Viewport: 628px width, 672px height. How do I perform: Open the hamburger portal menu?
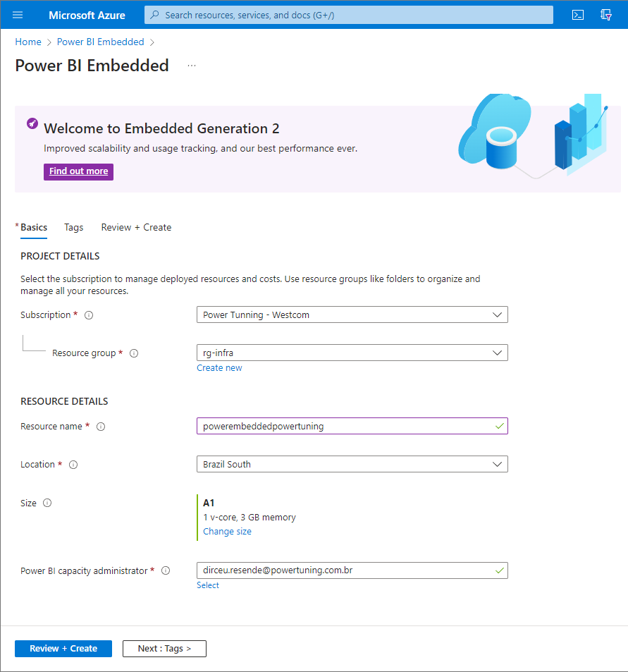[18, 15]
